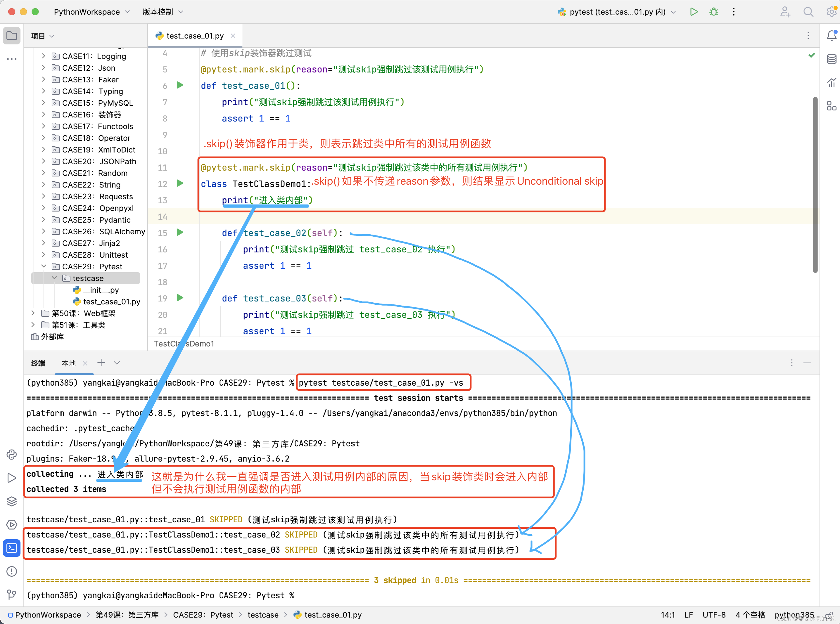Expand the CASE28: Unittest folder
Viewport: 840px width, 624px height.
[44, 254]
